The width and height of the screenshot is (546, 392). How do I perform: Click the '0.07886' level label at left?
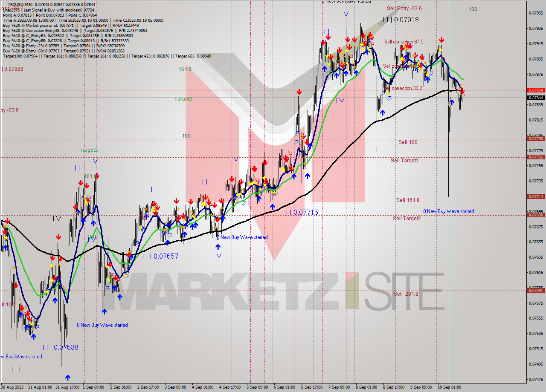(13, 69)
